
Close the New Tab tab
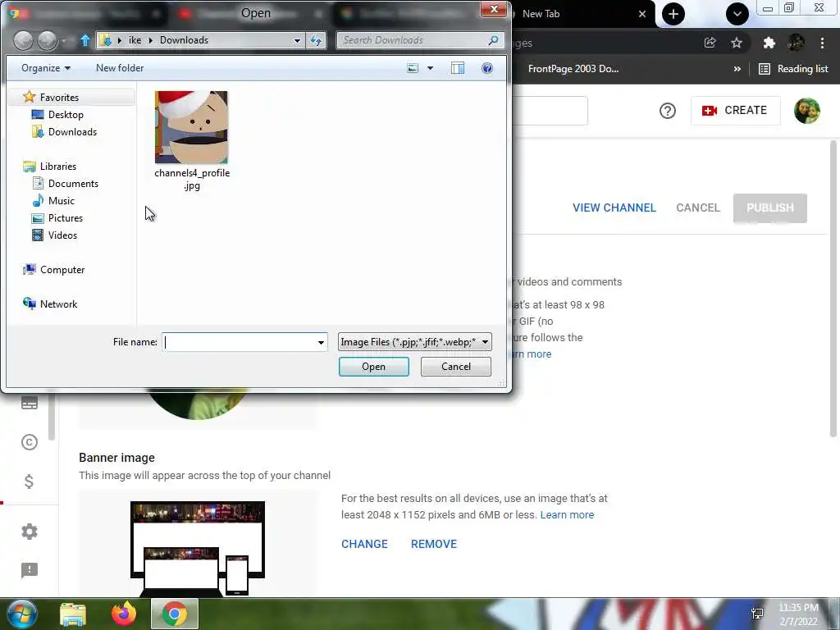[x=642, y=14]
